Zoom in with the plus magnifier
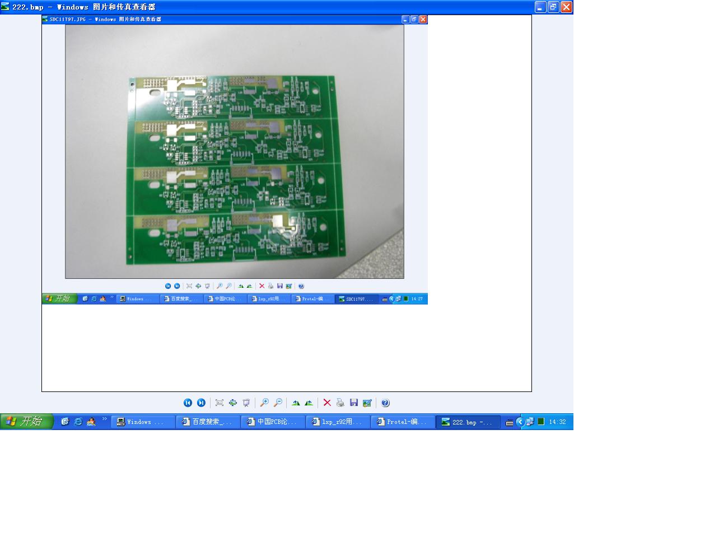Viewport: 728px width, 560px height. (264, 403)
